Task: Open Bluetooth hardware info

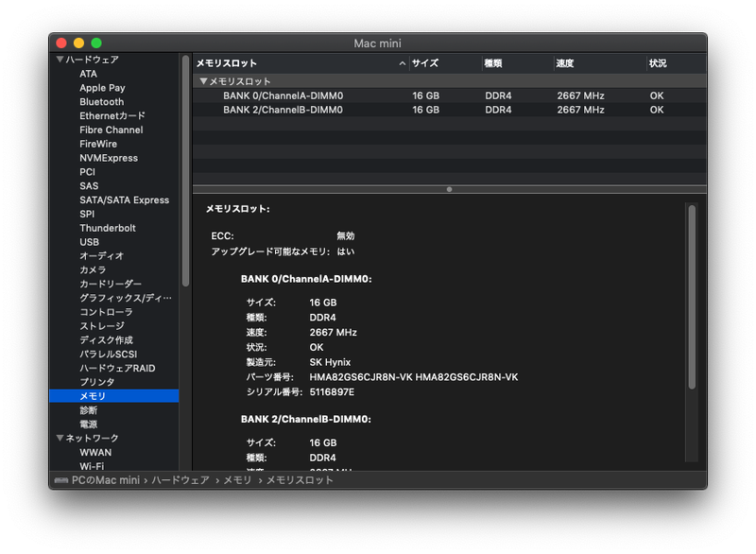Action: [x=102, y=102]
